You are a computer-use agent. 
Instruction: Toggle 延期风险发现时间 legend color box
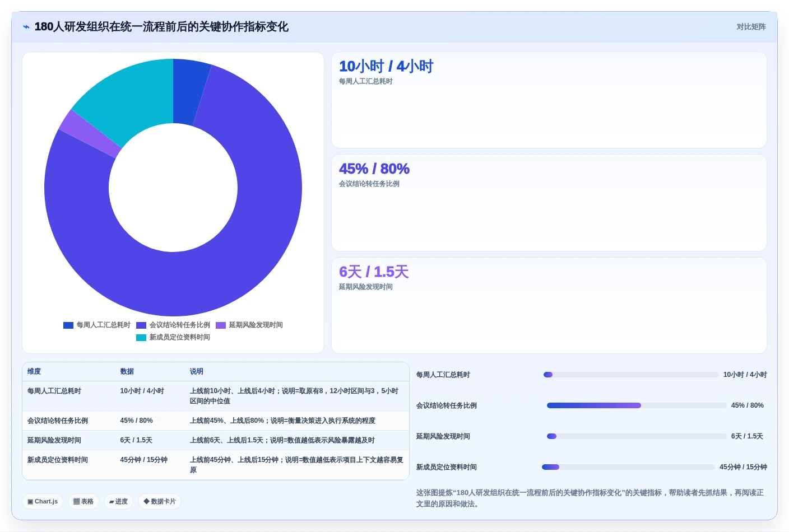click(221, 325)
